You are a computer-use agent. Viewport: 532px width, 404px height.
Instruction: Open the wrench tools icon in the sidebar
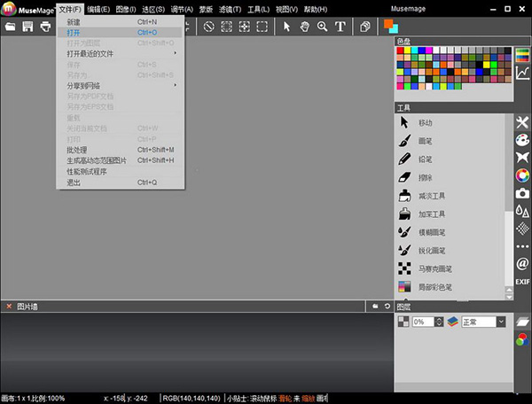pyautogui.click(x=522, y=122)
